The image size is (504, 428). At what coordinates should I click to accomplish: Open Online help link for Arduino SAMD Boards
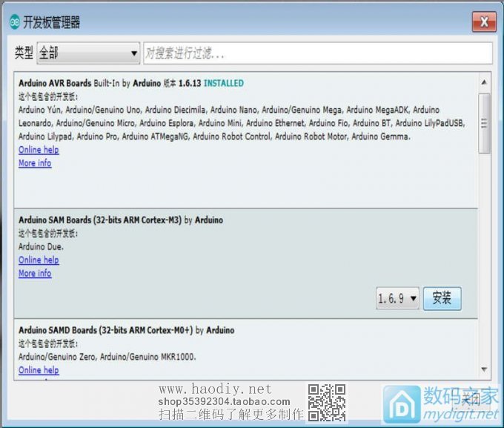(39, 370)
